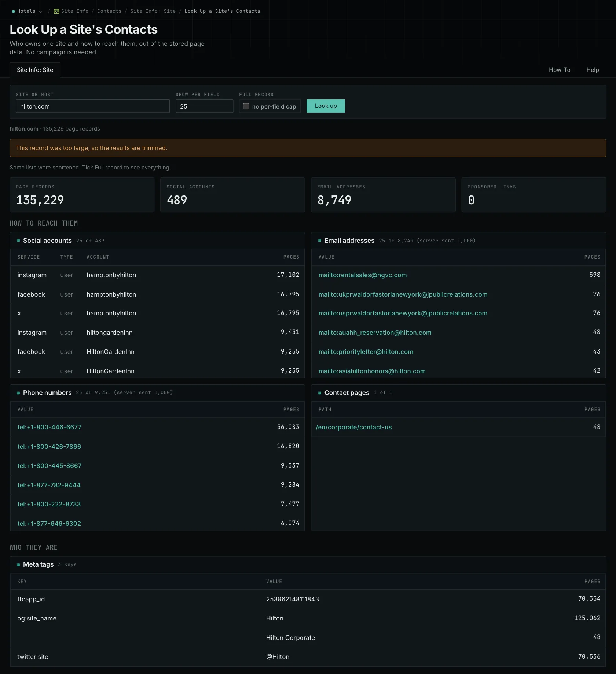Click phone link tel:+1-800-446-6677

click(49, 427)
